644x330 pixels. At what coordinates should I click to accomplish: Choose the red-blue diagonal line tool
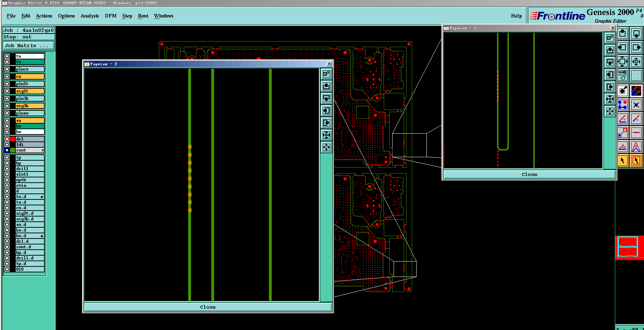click(636, 119)
